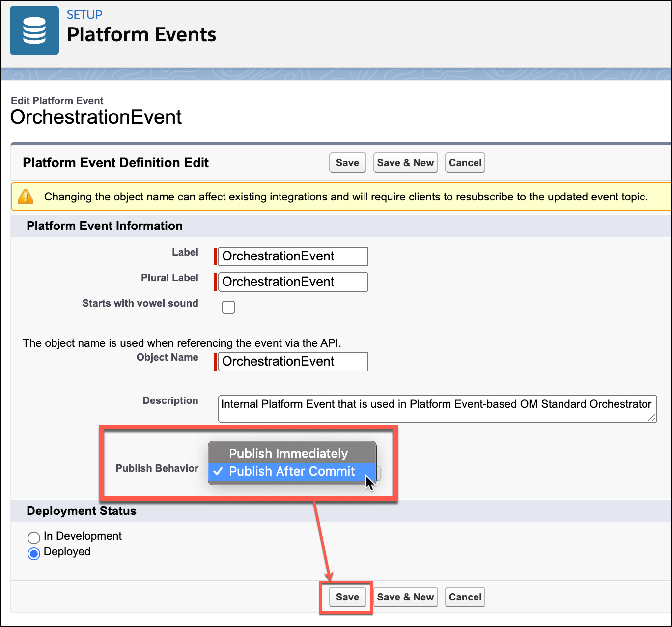Click the OrchestrationEvent page title
The image size is (672, 627).
[96, 117]
